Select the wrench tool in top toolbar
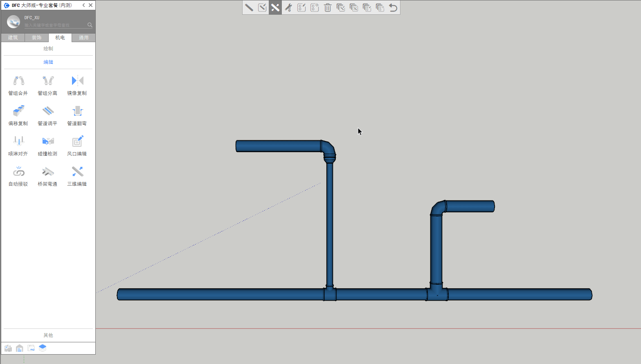641x364 pixels. 288,8
